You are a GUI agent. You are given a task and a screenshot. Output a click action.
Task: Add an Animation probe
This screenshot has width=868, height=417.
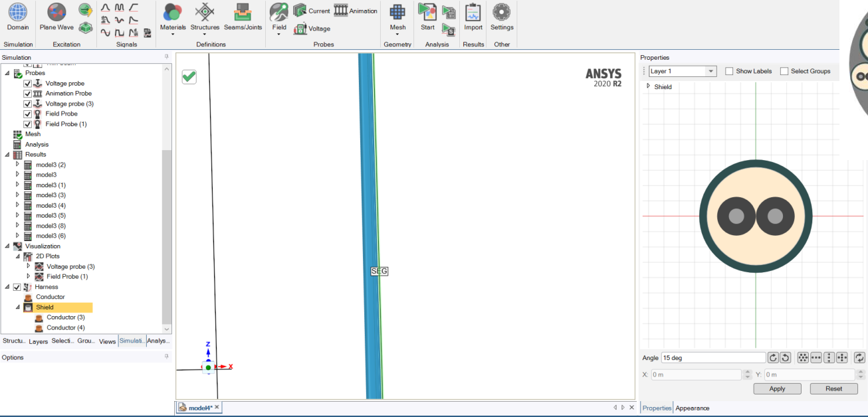tap(356, 11)
